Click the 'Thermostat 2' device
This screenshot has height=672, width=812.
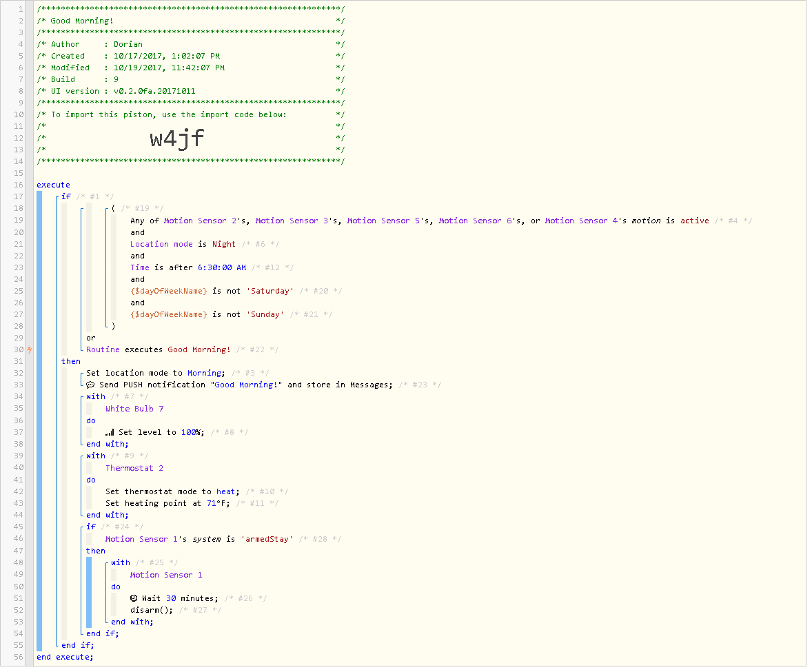coord(134,469)
